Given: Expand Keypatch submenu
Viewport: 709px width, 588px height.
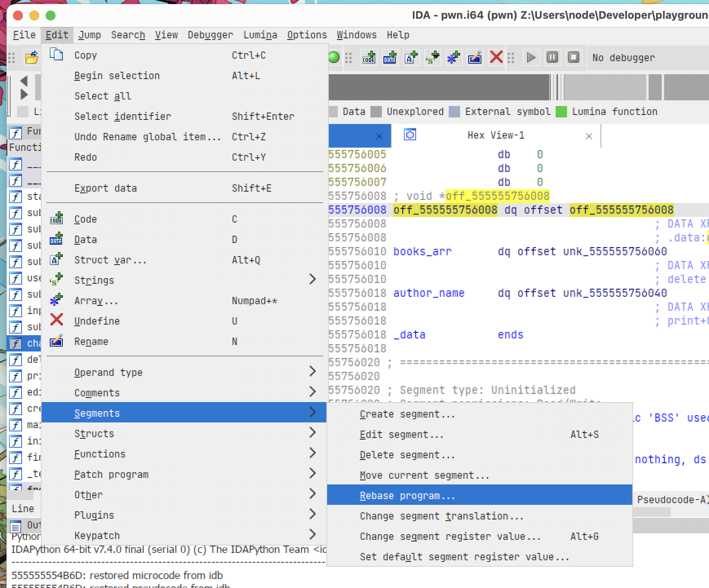Looking at the screenshot, I should (x=312, y=535).
